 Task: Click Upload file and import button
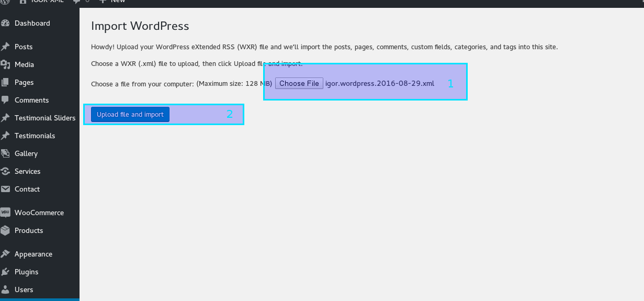tap(130, 114)
